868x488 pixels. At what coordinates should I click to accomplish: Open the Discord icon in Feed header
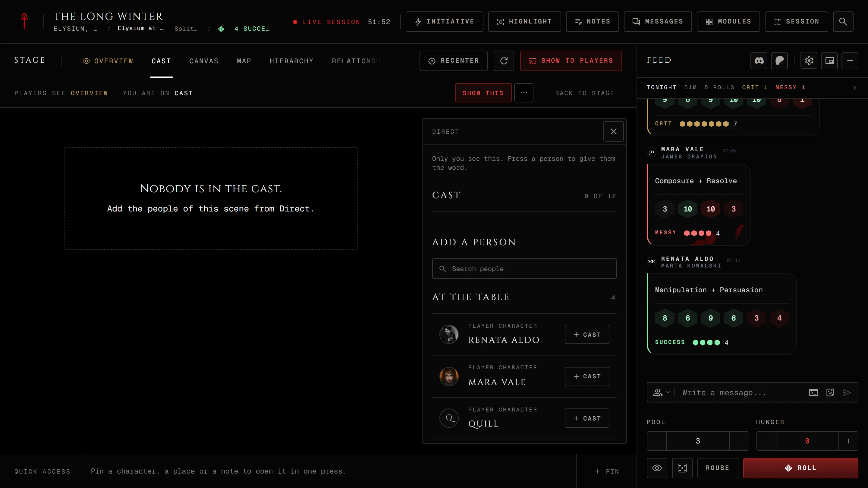(x=759, y=61)
